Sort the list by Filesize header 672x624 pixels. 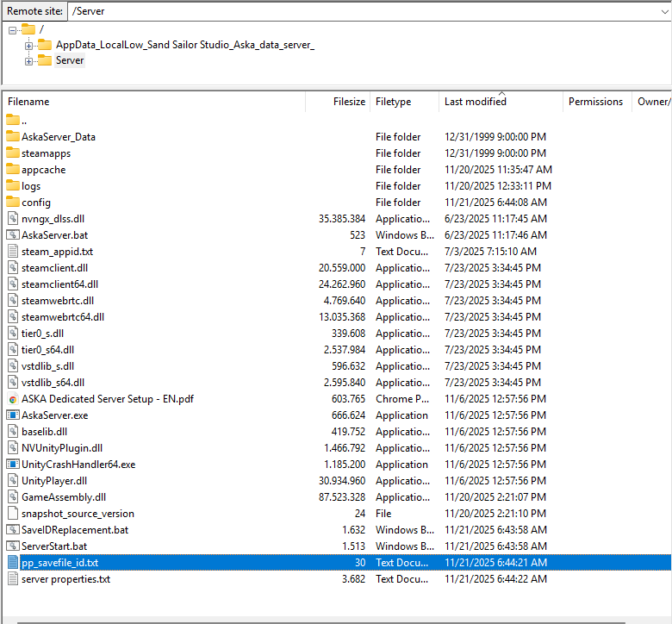[349, 102]
